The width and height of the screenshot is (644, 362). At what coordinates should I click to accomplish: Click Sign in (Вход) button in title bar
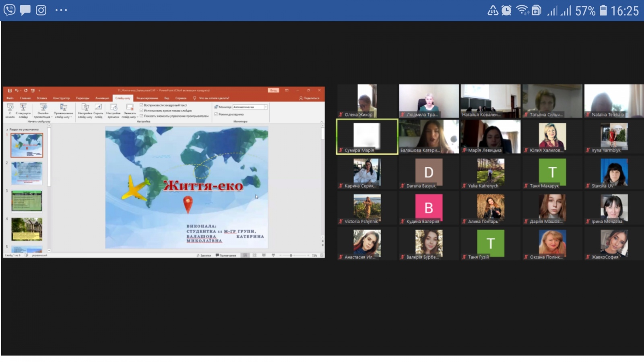[274, 90]
